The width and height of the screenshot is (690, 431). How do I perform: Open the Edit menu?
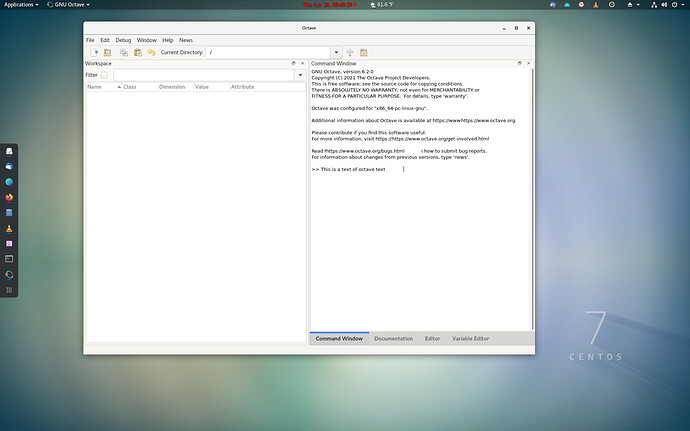[105, 40]
